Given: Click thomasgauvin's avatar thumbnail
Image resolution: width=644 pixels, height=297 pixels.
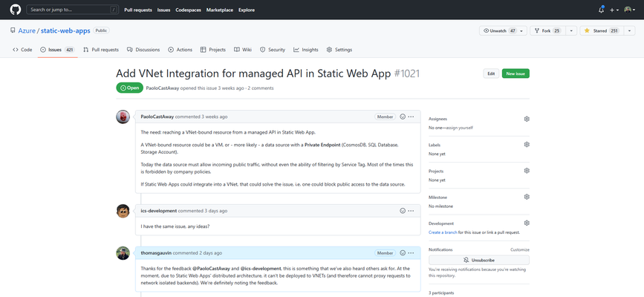Looking at the screenshot, I should click(x=123, y=253).
